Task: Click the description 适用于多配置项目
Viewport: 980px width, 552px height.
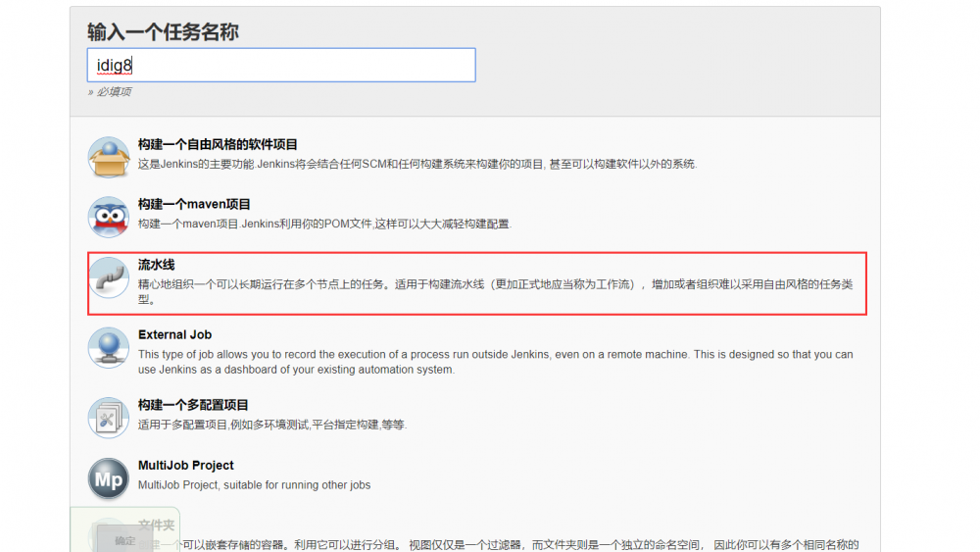Action: pos(271,425)
